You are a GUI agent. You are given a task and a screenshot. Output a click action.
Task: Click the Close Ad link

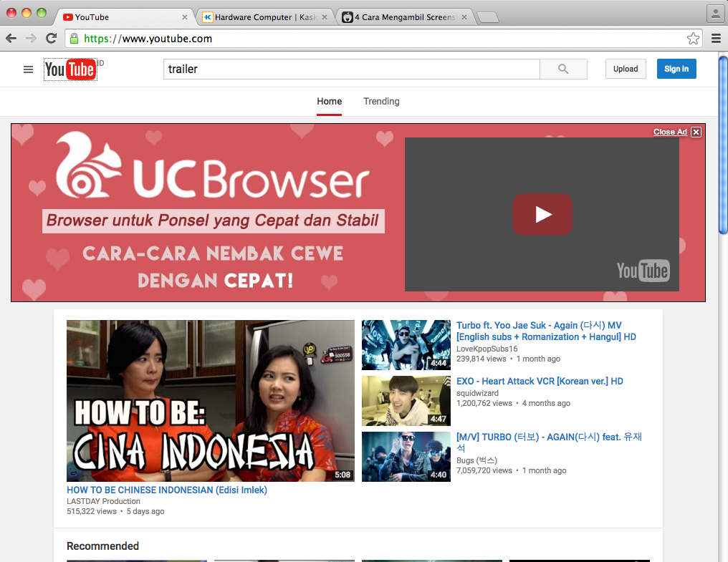(x=670, y=132)
